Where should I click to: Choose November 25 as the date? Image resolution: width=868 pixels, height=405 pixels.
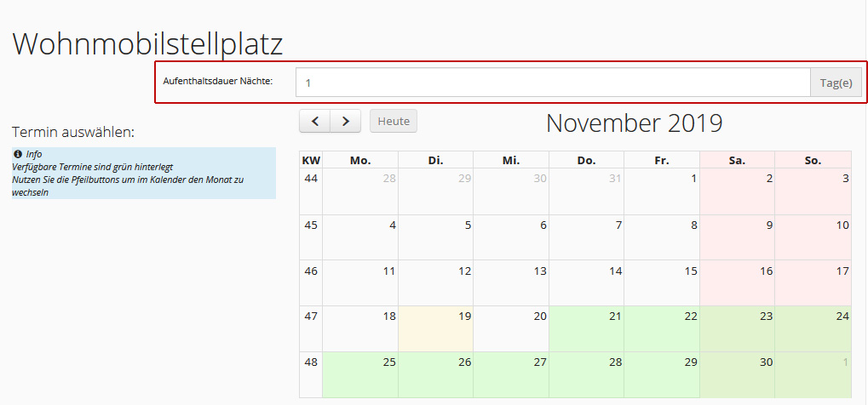(360, 374)
